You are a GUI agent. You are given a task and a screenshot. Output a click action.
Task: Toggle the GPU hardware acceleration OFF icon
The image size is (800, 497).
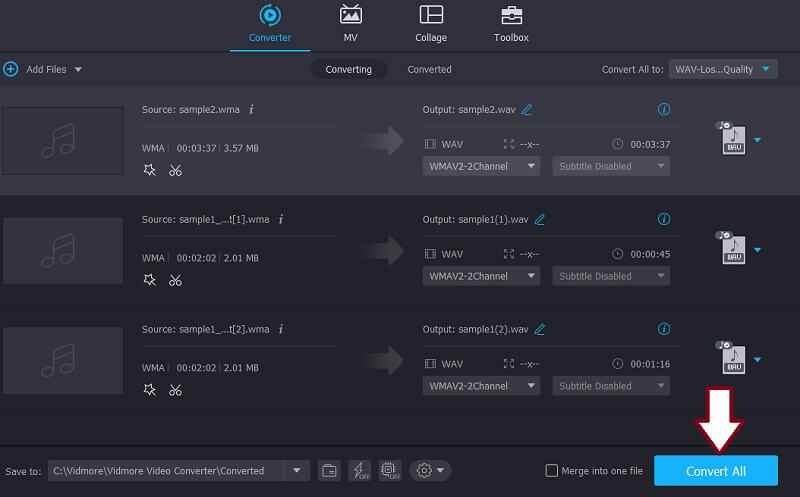pyautogui.click(x=390, y=470)
